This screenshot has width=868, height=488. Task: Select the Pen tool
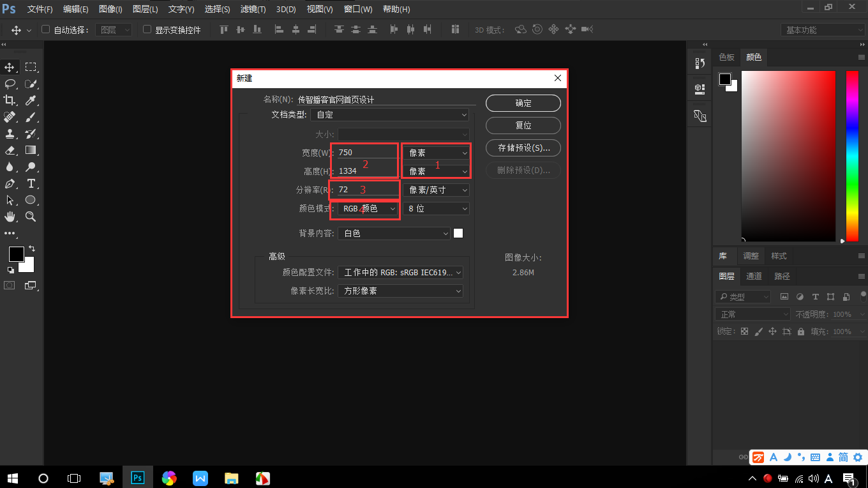click(10, 183)
